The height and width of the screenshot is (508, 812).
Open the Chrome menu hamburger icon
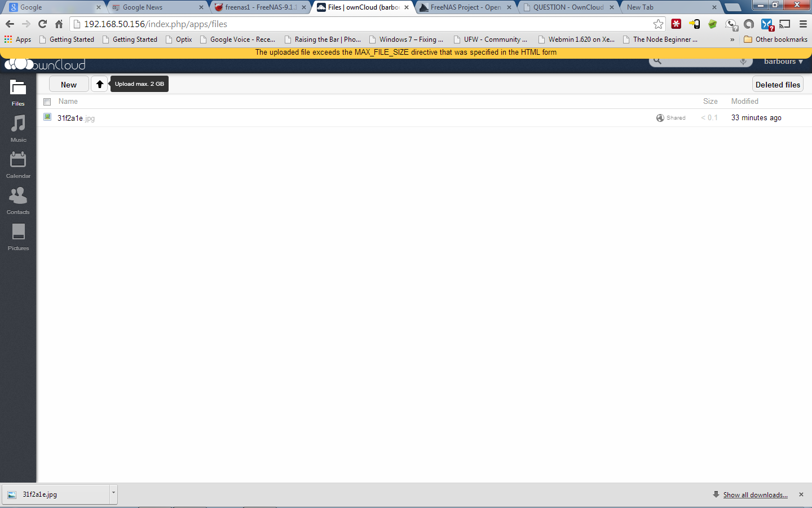click(x=803, y=24)
